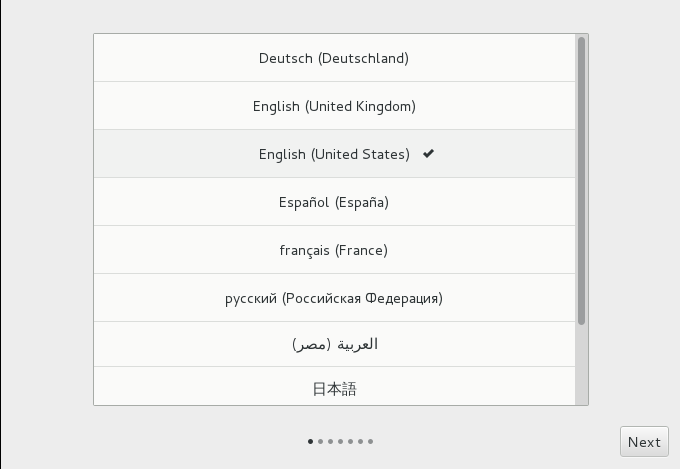
Task: Select the Arabic (مصر) language row
Action: tap(334, 345)
